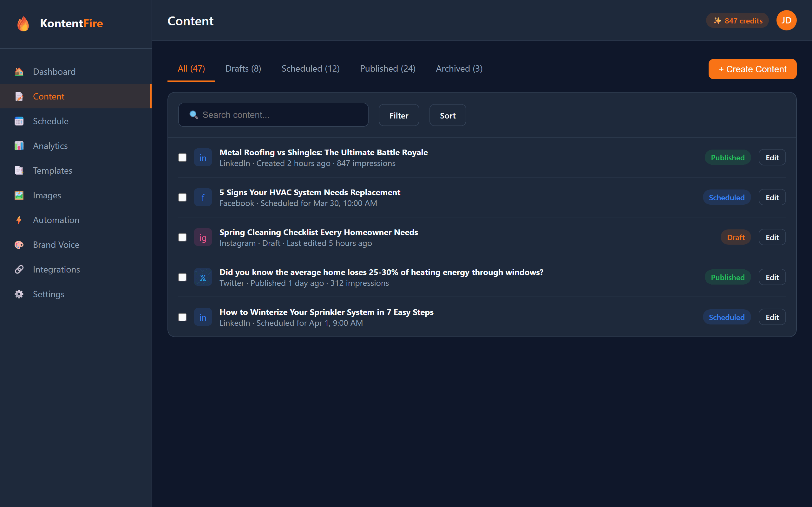This screenshot has height=507, width=812.
Task: Select the checkbox next to Metal Roofing post
Action: point(182,157)
